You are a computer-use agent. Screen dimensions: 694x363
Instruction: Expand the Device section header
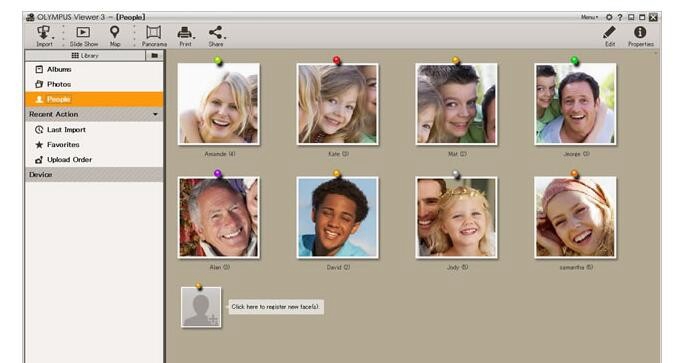[x=94, y=174]
